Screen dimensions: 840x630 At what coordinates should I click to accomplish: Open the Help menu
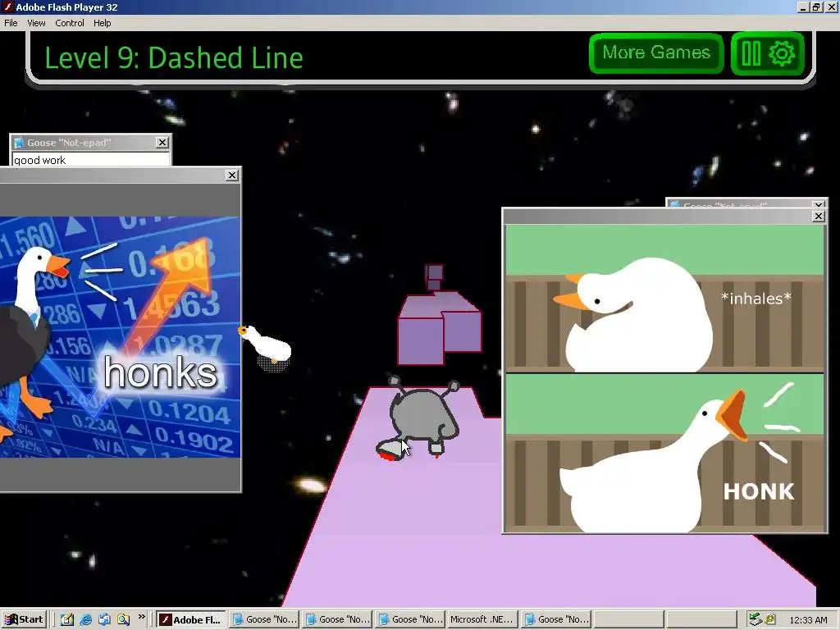coord(102,23)
